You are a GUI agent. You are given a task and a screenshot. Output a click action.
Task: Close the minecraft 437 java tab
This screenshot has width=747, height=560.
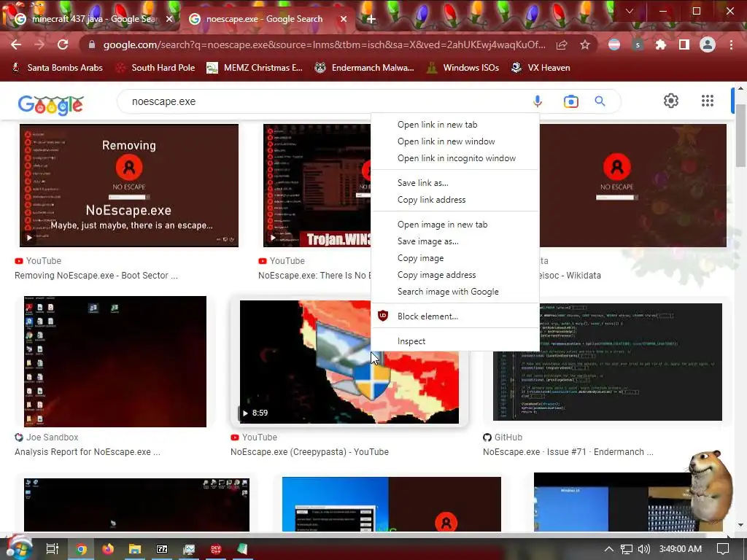point(169,19)
